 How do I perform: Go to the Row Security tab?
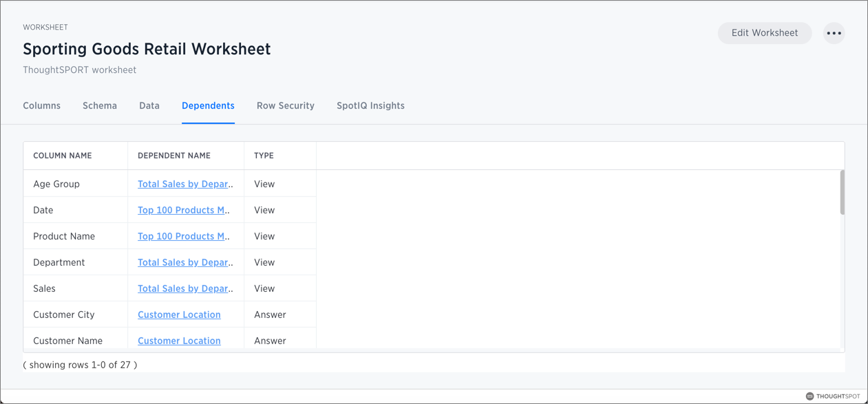point(286,106)
